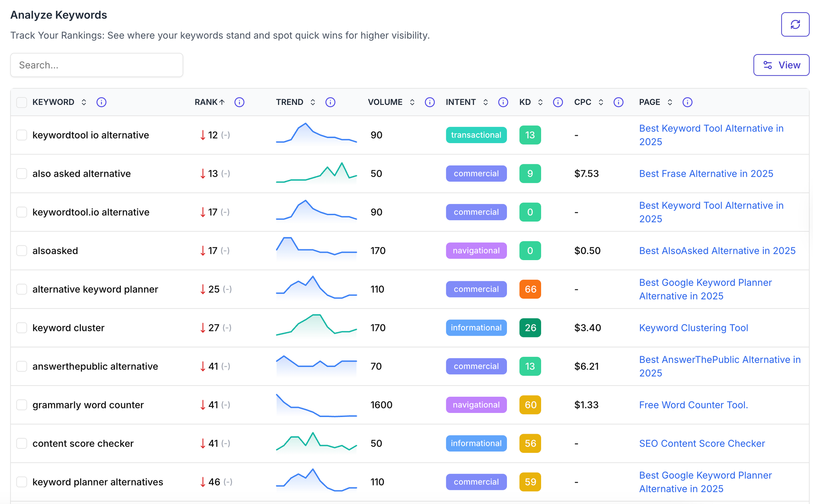
Task: Open the CPC info icon
Action: (x=618, y=102)
